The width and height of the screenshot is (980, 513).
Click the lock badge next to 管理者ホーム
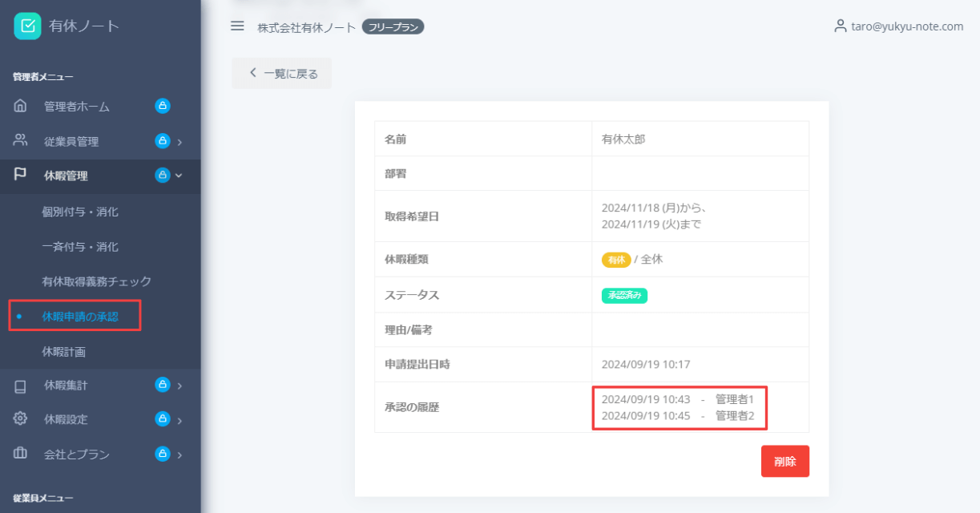pos(163,106)
